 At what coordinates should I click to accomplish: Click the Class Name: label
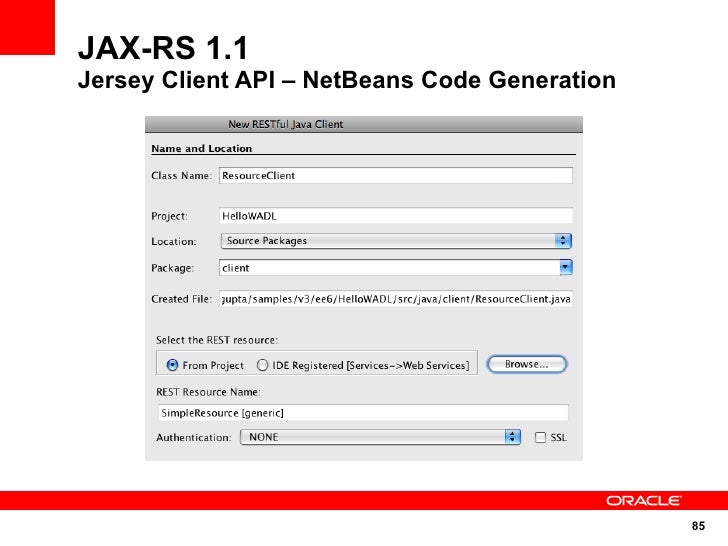[x=182, y=176]
